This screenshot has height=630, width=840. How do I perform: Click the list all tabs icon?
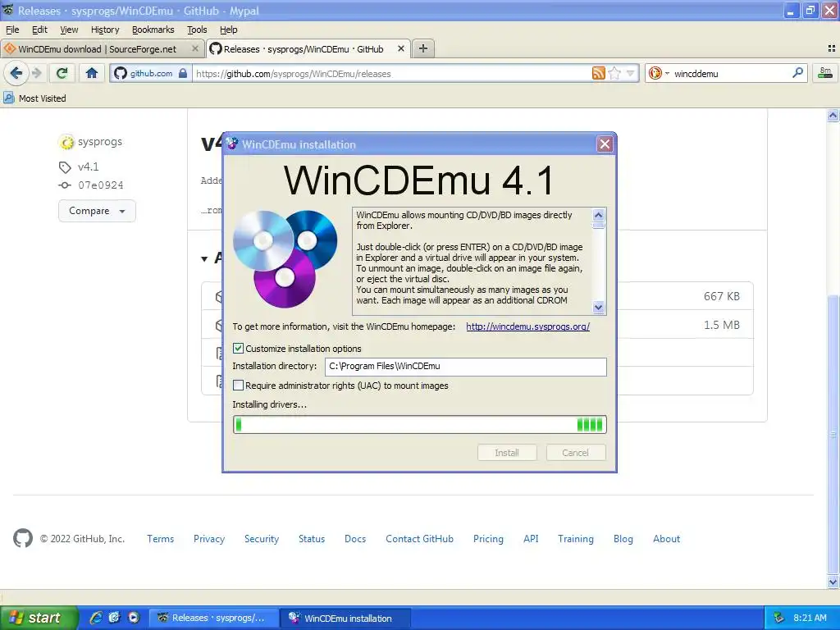[x=832, y=48]
